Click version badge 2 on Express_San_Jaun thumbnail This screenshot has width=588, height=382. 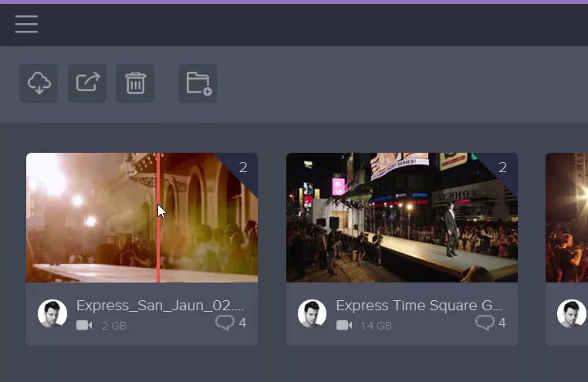click(x=243, y=167)
